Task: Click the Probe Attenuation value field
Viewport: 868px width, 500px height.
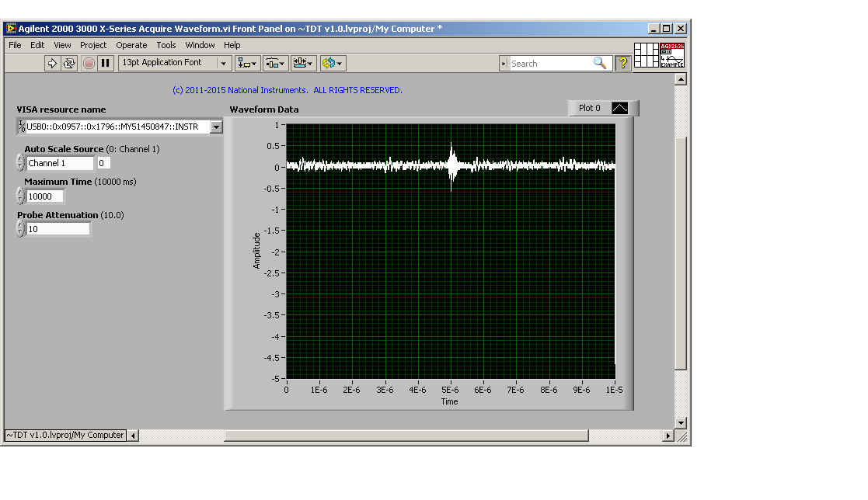Action: tap(58, 229)
